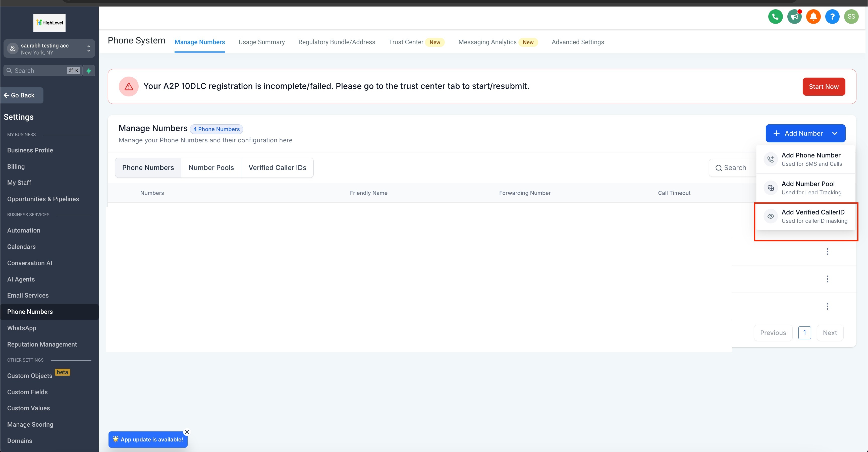Open the saurabh testing acc account switcher
Viewport: 868px width, 452px height.
(49, 49)
